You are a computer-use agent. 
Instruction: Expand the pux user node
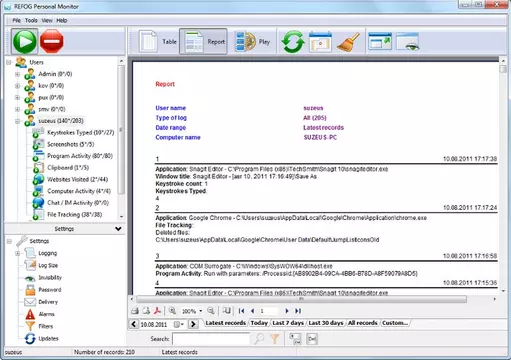[17, 97]
